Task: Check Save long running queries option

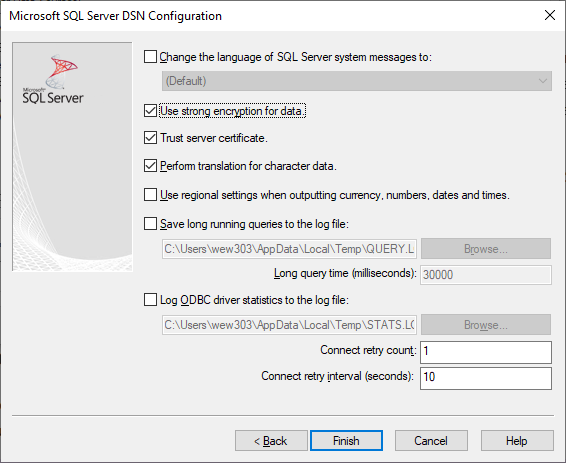Action: [150, 223]
